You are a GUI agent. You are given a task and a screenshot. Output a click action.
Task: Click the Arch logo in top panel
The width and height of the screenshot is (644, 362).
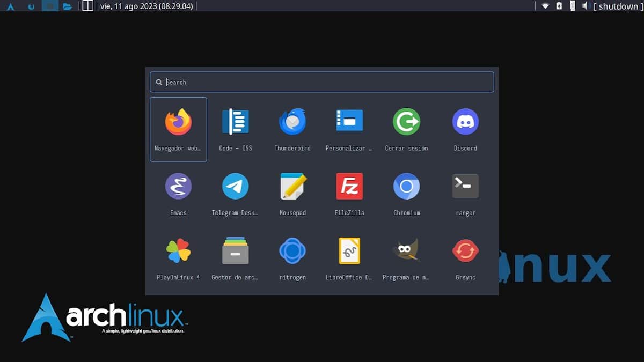coord(11,6)
